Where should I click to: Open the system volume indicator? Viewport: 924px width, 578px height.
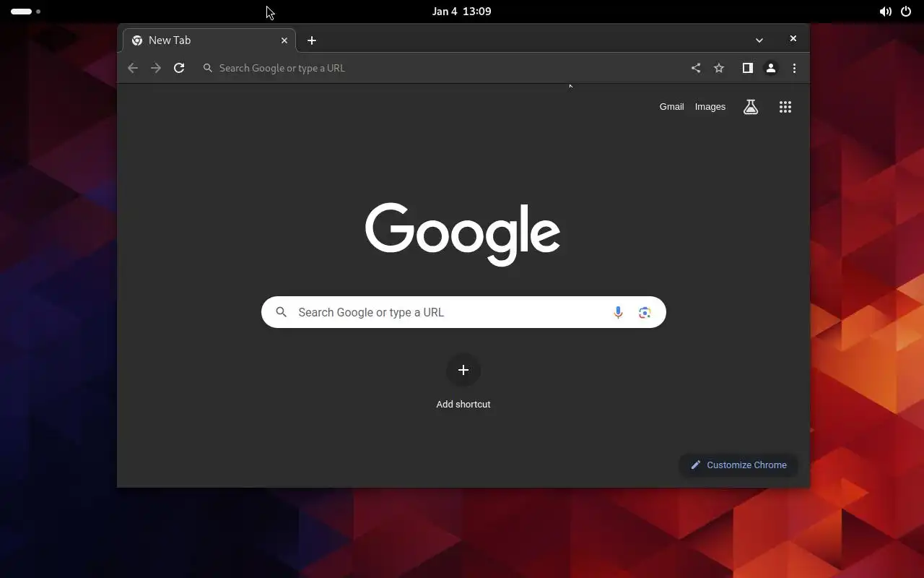[885, 12]
